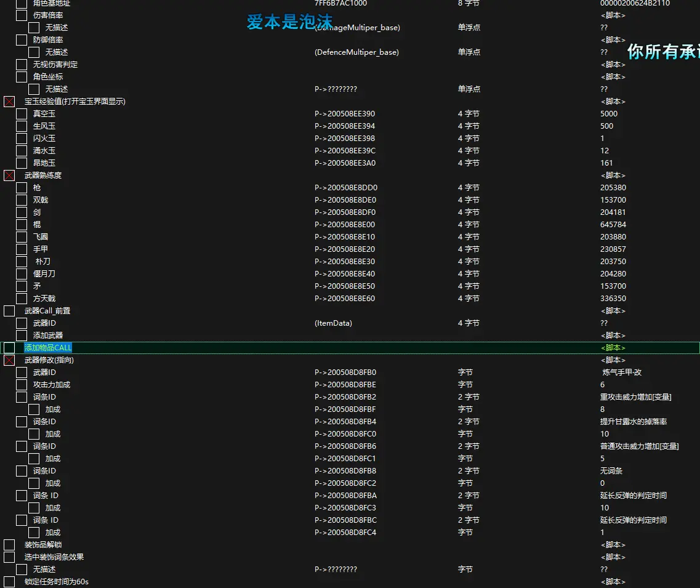
Task: Disable the 武器熟练度 script checkbox
Action: click(9, 175)
